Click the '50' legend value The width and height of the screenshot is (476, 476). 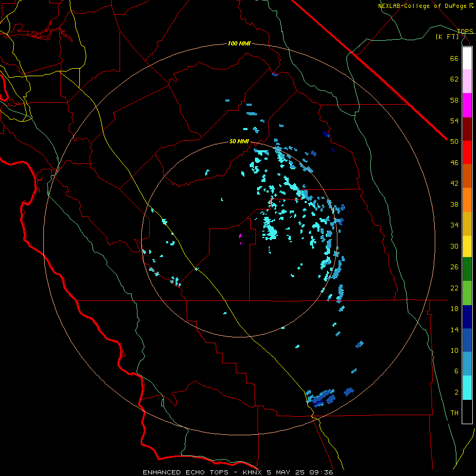[x=454, y=142]
